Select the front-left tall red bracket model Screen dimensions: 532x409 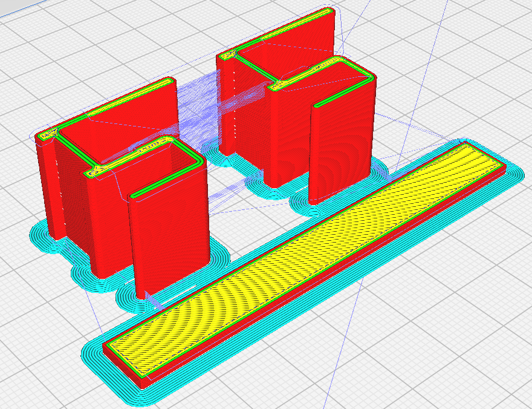123,188
